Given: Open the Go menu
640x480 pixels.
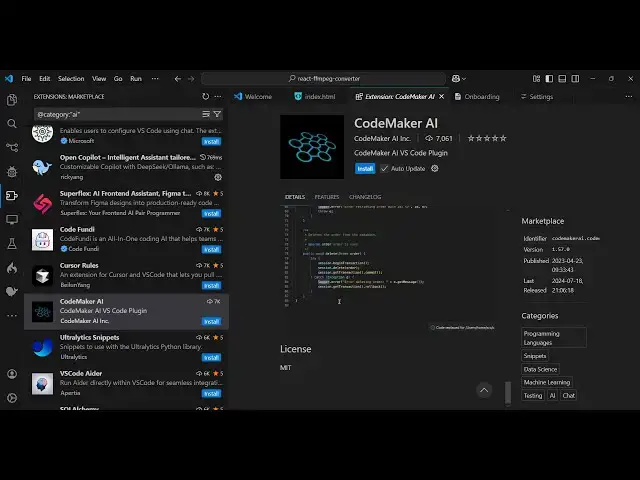Looking at the screenshot, I should tap(118, 78).
